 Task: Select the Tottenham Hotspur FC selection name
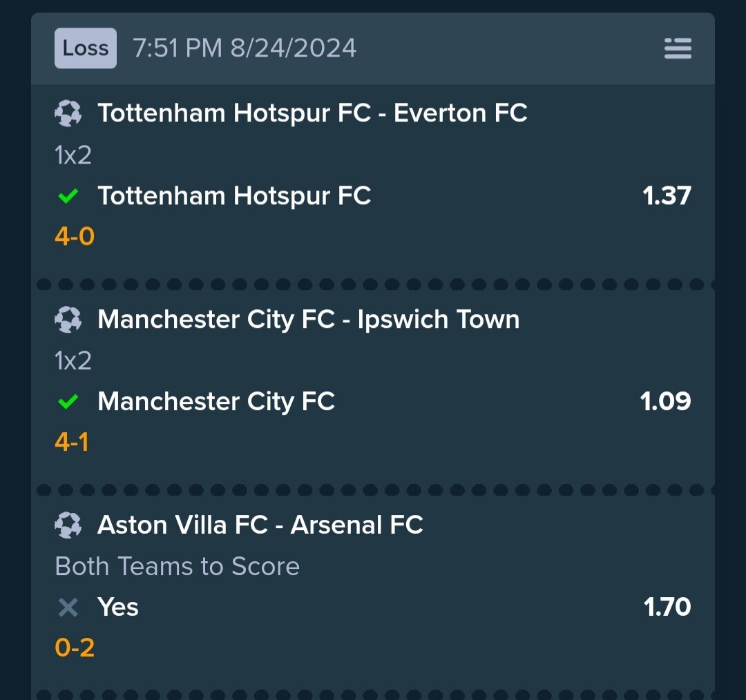coord(234,196)
